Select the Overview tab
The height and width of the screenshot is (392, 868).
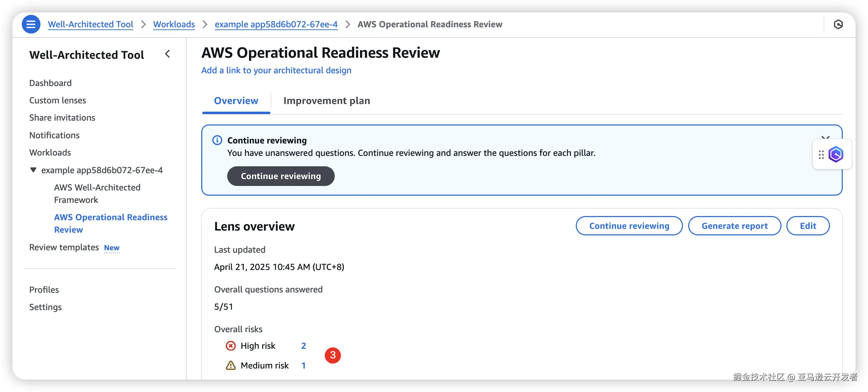(x=236, y=101)
